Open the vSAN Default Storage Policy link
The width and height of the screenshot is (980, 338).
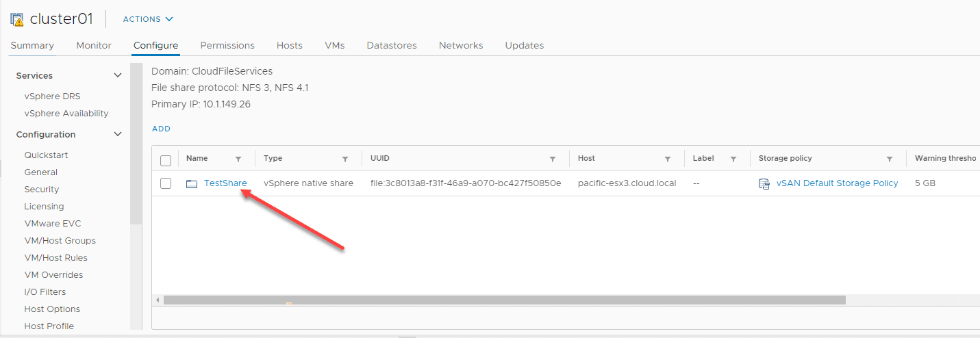837,183
